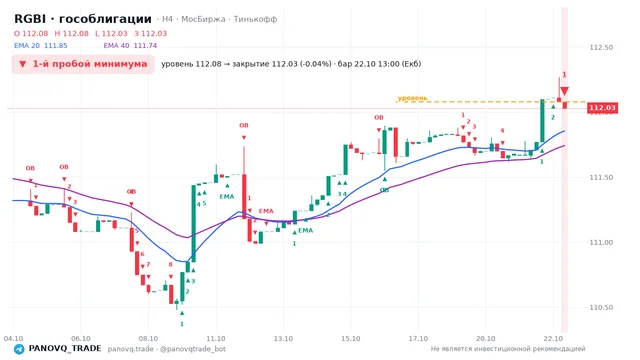Screen dimensions: 640x360
Task: Click the 11.10 date axis label
Action: [x=216, y=338]
